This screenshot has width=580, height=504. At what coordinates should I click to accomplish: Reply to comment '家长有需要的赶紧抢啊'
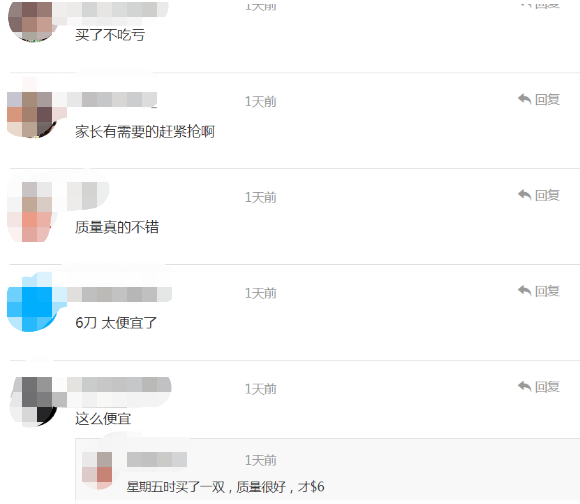539,99
